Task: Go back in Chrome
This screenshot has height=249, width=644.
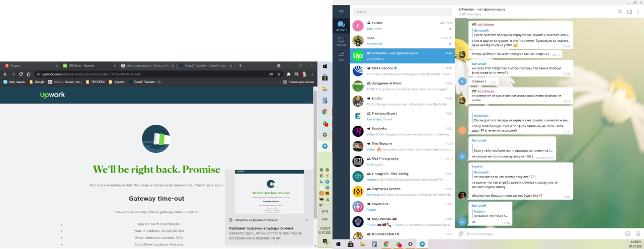Action: click(6, 74)
